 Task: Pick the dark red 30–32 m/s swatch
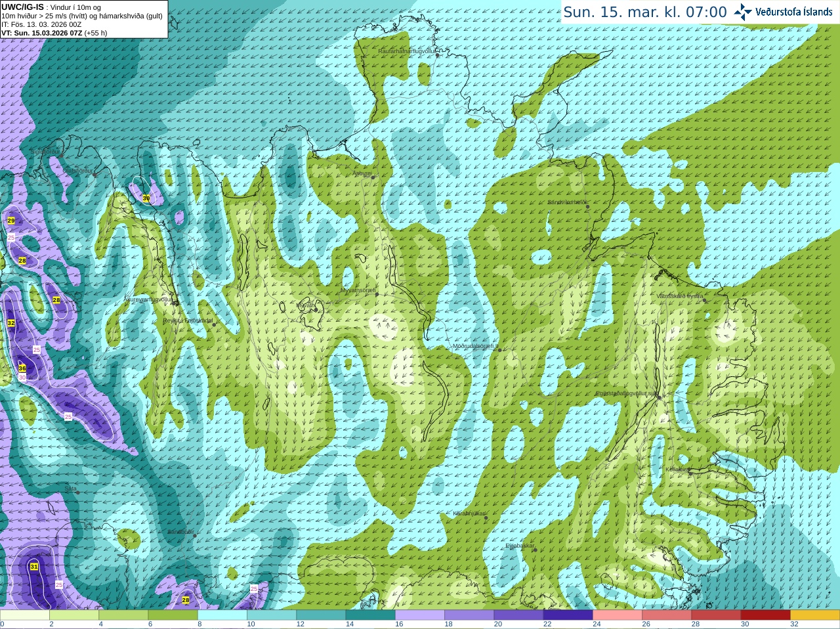pyautogui.click(x=766, y=615)
